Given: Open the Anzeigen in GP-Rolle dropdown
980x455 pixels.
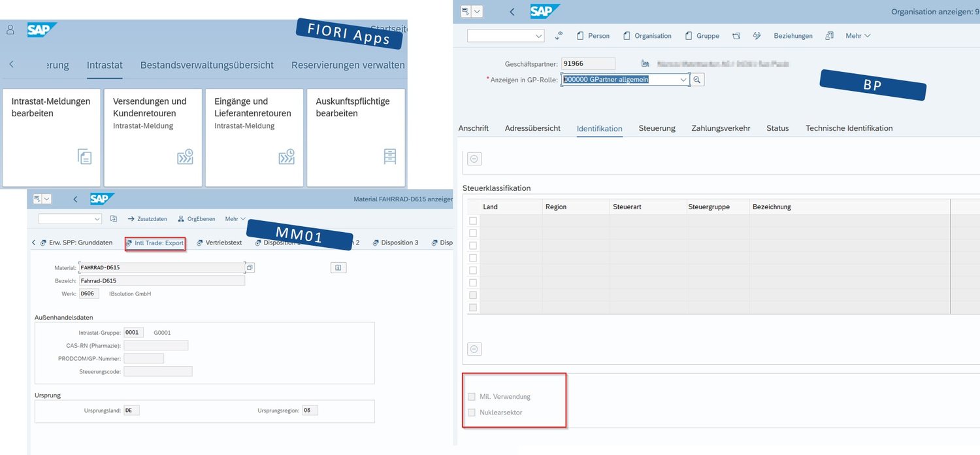Looking at the screenshot, I should click(x=683, y=79).
